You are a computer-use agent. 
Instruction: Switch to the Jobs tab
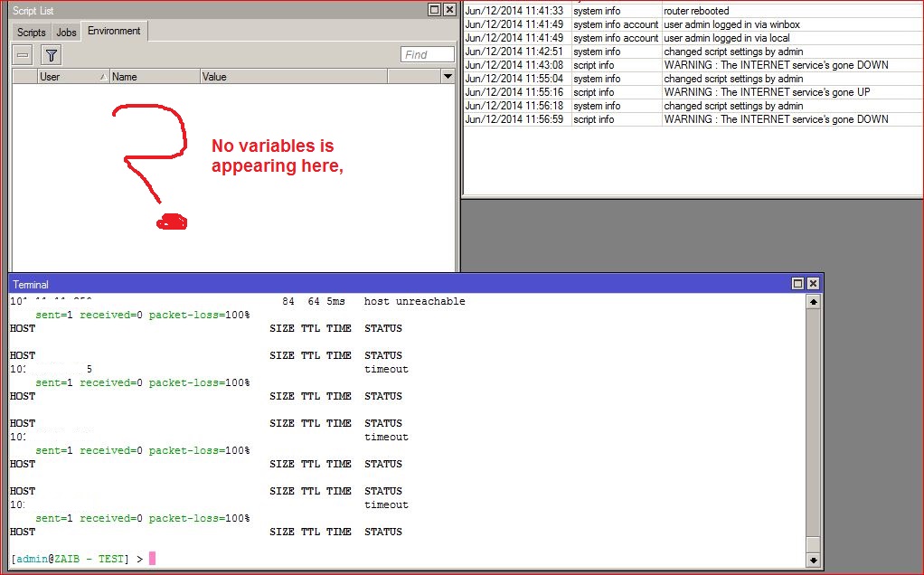tap(66, 33)
